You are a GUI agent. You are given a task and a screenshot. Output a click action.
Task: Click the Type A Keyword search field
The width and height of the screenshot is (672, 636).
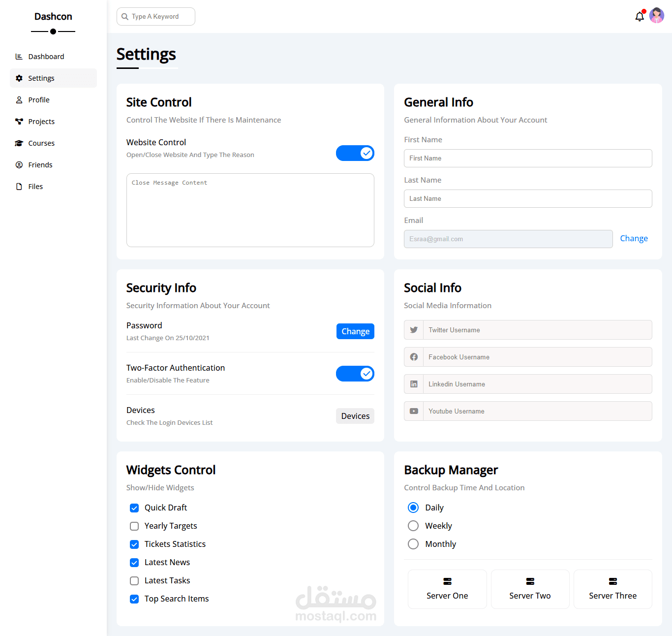point(156,16)
